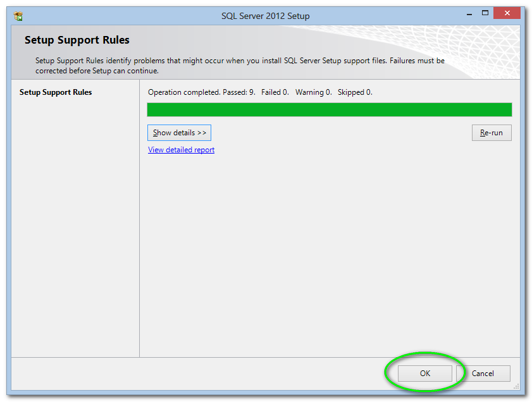Cancel the setup wizard
Viewport: 532px width, 402px height.
[483, 374]
